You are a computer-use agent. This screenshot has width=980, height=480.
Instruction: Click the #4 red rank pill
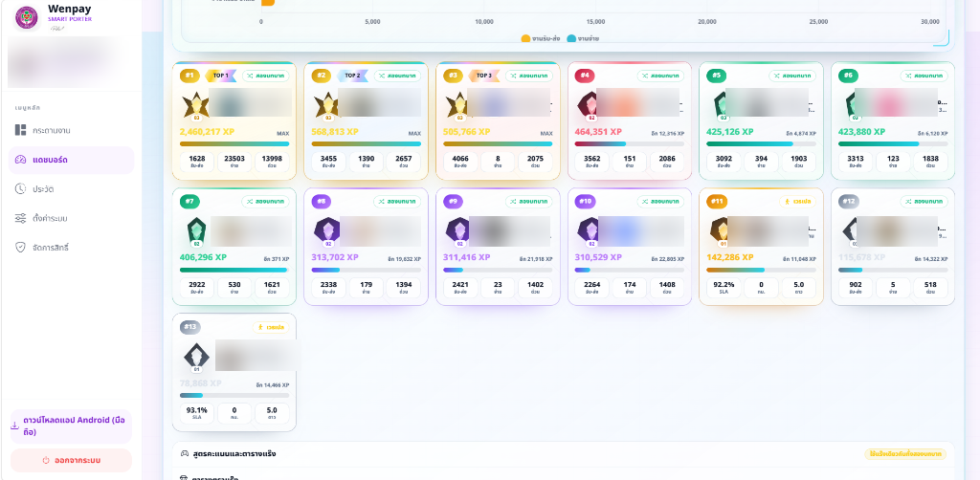(585, 76)
